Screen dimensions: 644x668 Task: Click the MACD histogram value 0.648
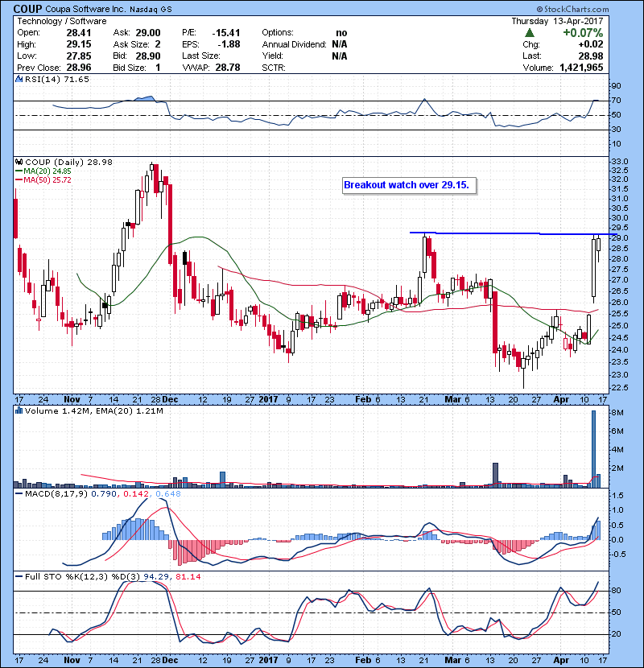[x=168, y=494]
